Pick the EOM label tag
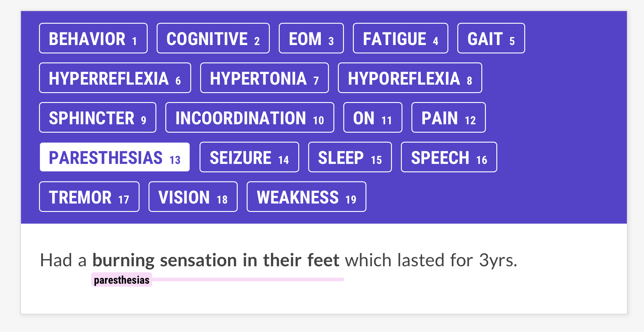644x332 pixels. (x=311, y=38)
